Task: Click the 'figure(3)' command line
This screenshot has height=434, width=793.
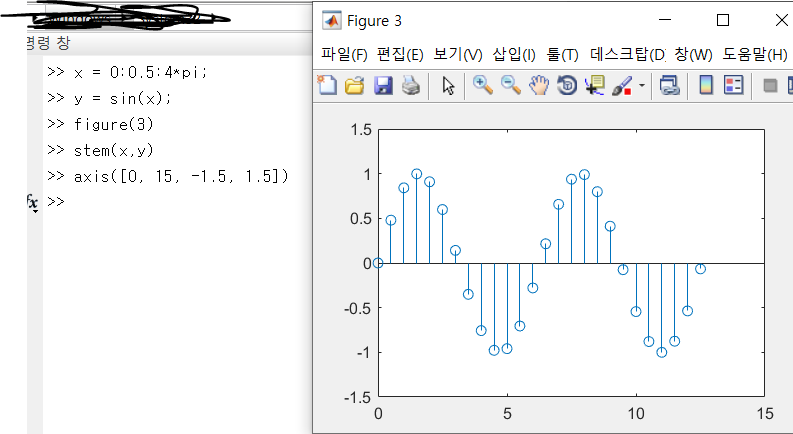Action: 114,124
